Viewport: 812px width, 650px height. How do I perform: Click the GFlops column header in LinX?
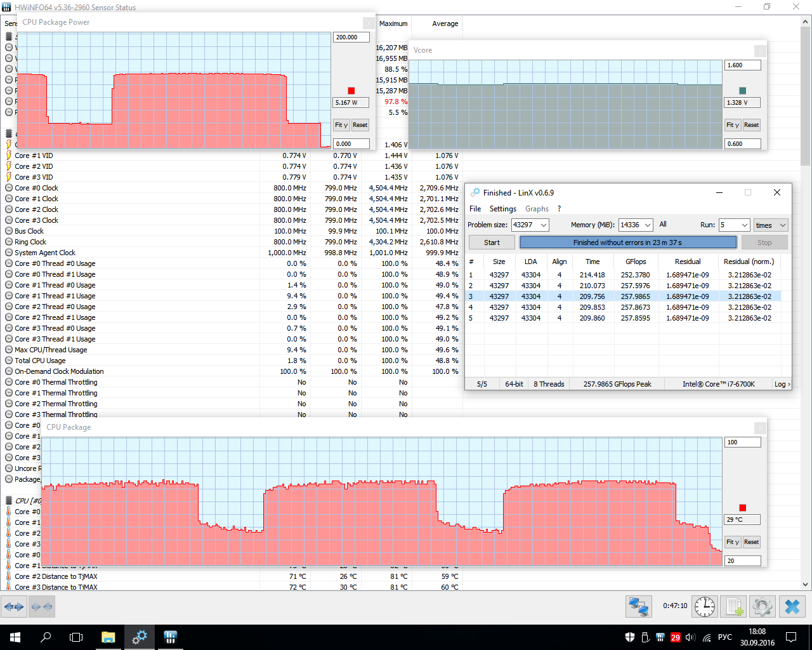[x=636, y=262]
